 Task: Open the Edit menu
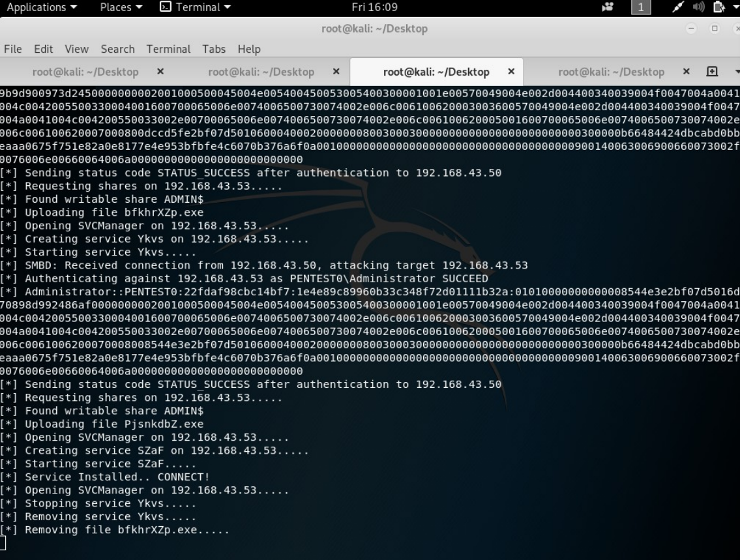tap(43, 49)
